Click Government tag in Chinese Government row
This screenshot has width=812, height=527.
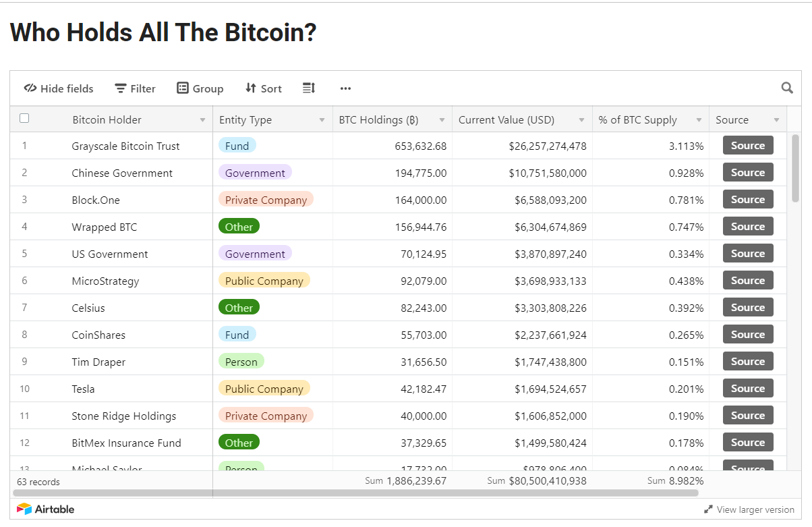[255, 173]
